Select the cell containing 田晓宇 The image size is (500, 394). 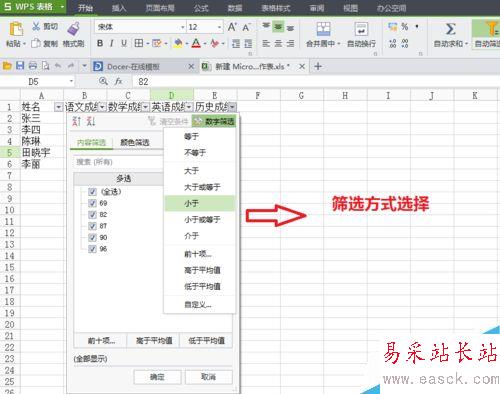pos(42,153)
